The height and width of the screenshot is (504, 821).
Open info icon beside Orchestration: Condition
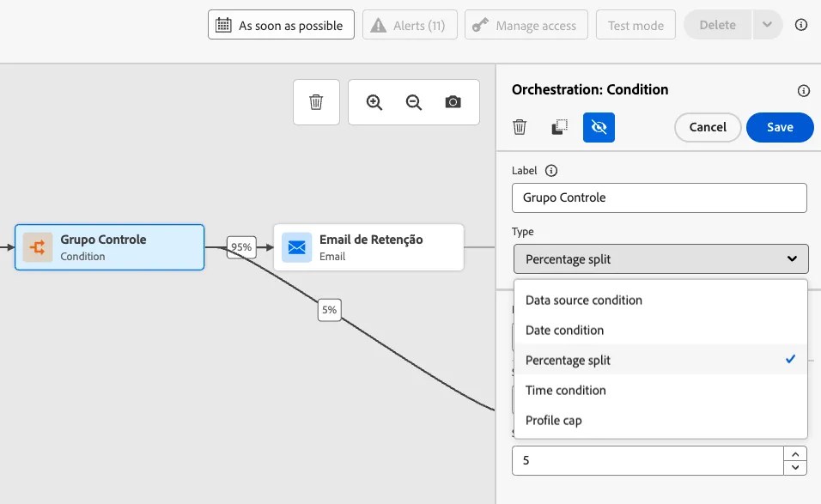(803, 90)
